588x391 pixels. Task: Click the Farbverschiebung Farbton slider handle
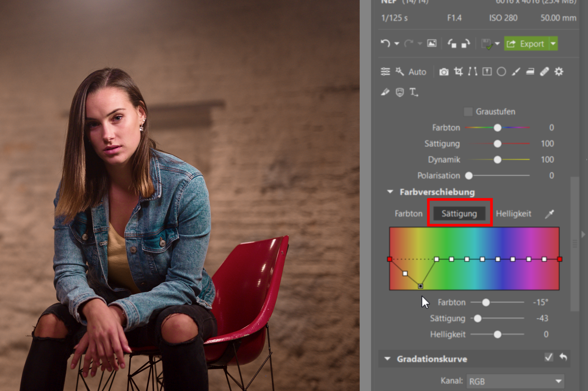[x=486, y=302]
